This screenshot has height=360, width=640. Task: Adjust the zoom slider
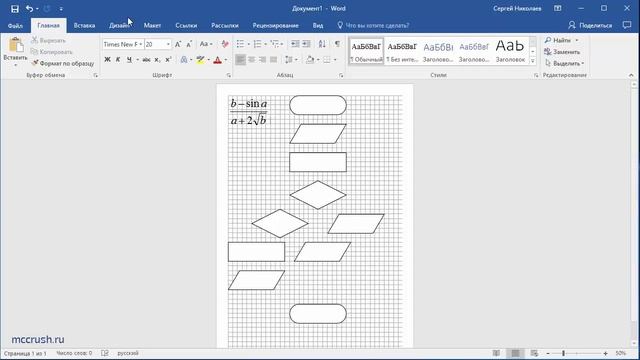pos(563,353)
